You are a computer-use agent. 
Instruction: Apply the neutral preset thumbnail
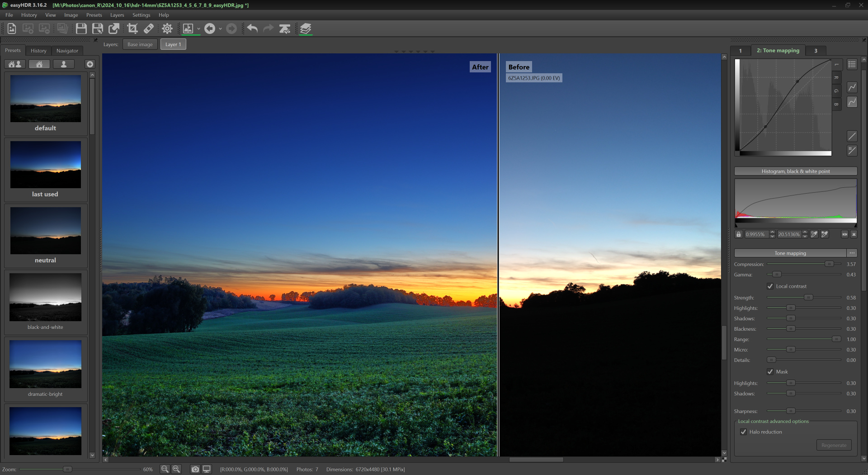(46, 231)
